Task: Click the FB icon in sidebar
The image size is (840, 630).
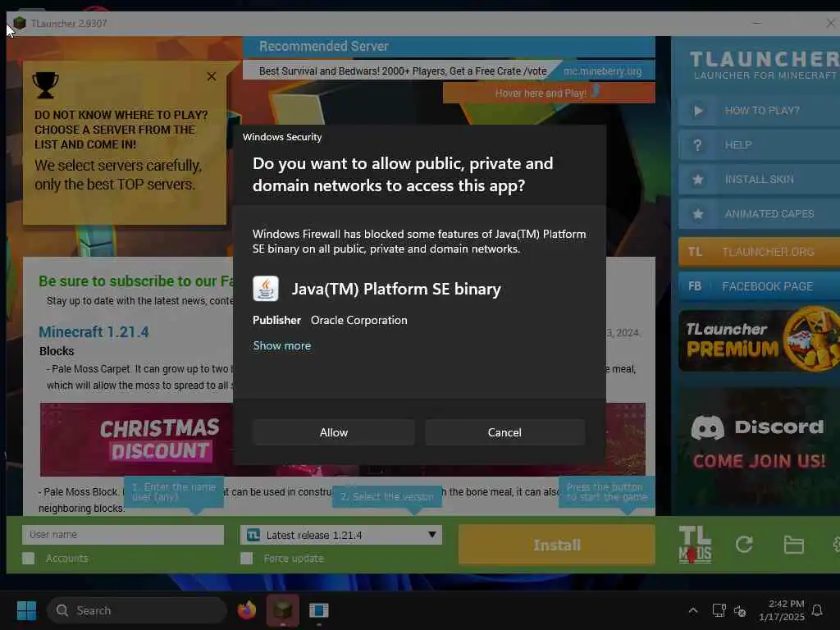Action: click(x=695, y=286)
